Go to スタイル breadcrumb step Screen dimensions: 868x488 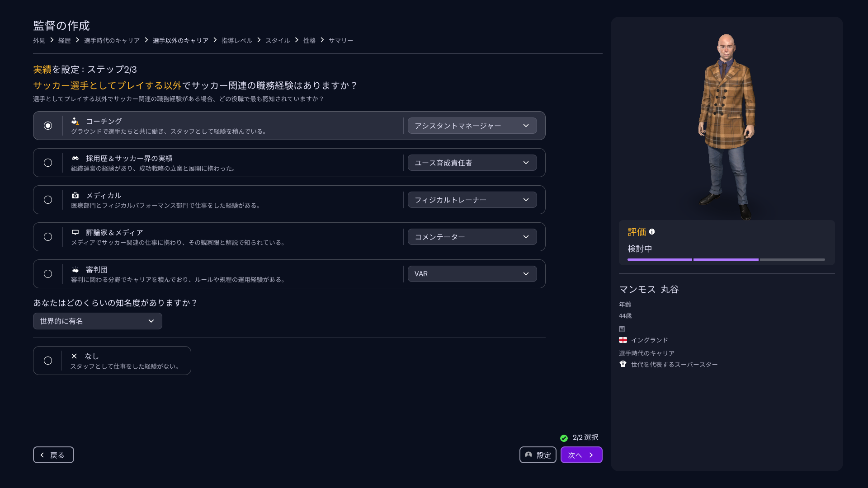[278, 41]
